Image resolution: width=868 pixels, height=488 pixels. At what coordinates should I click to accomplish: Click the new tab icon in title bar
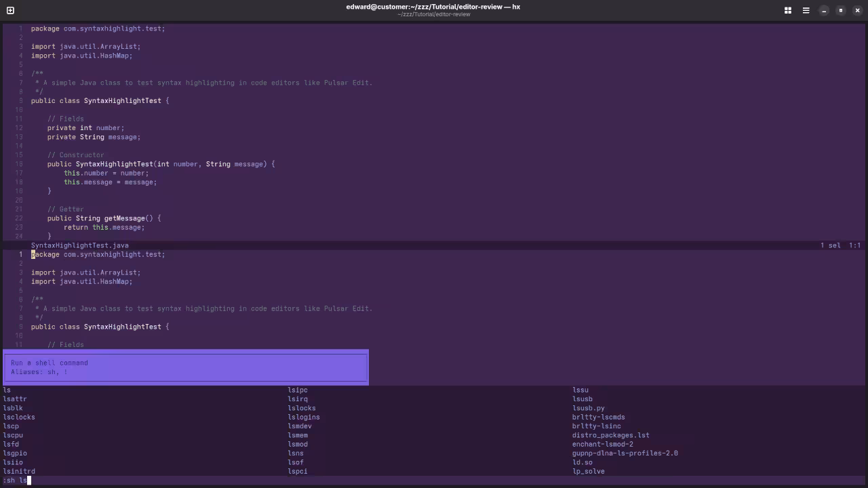[10, 10]
